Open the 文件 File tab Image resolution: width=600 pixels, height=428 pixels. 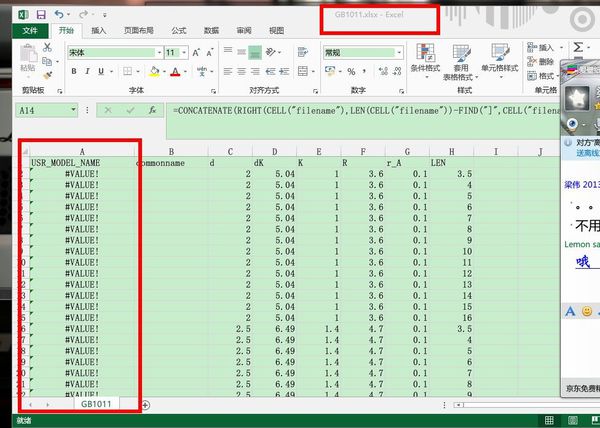(x=30, y=31)
